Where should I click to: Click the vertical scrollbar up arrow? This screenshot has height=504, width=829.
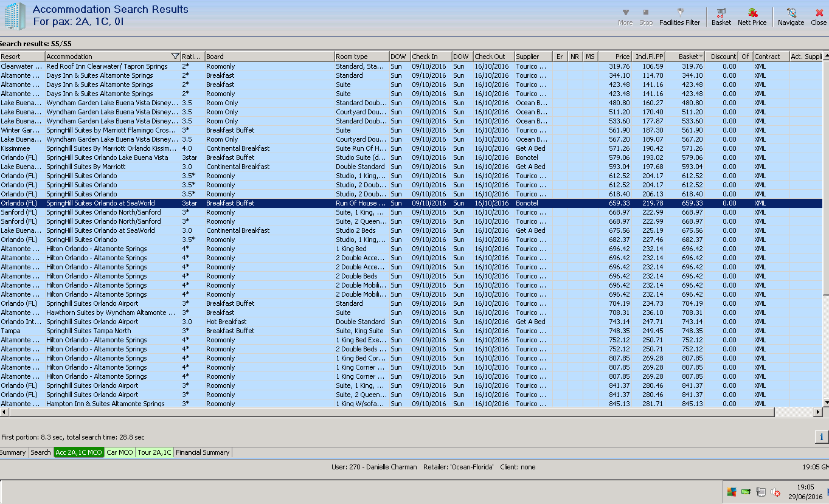click(826, 57)
